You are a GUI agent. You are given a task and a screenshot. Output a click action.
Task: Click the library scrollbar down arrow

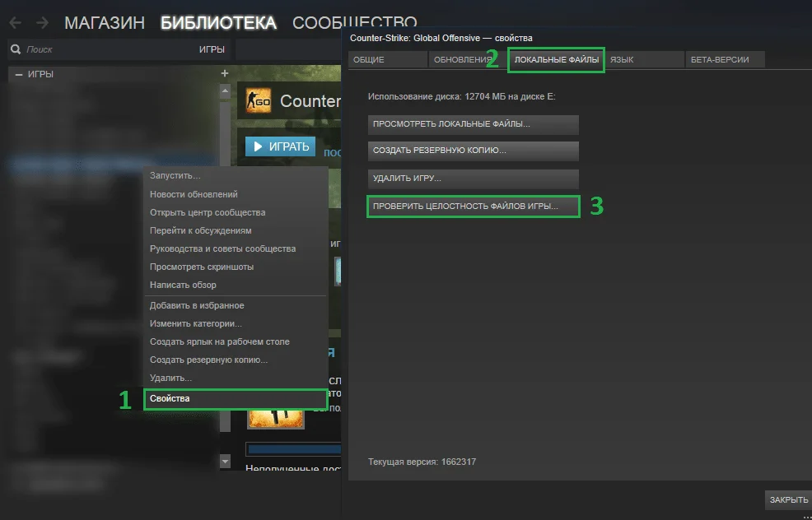coord(225,461)
